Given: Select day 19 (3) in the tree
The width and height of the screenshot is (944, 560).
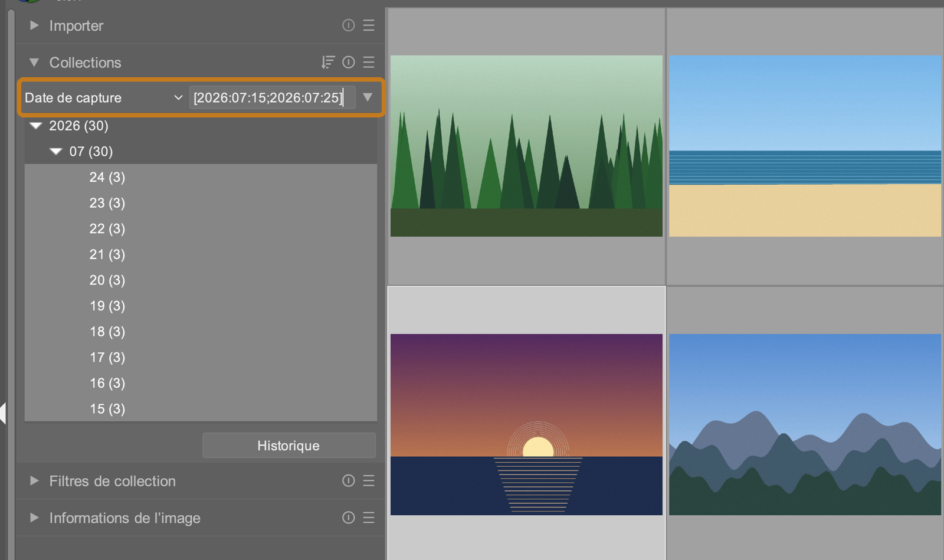Looking at the screenshot, I should tap(201, 306).
